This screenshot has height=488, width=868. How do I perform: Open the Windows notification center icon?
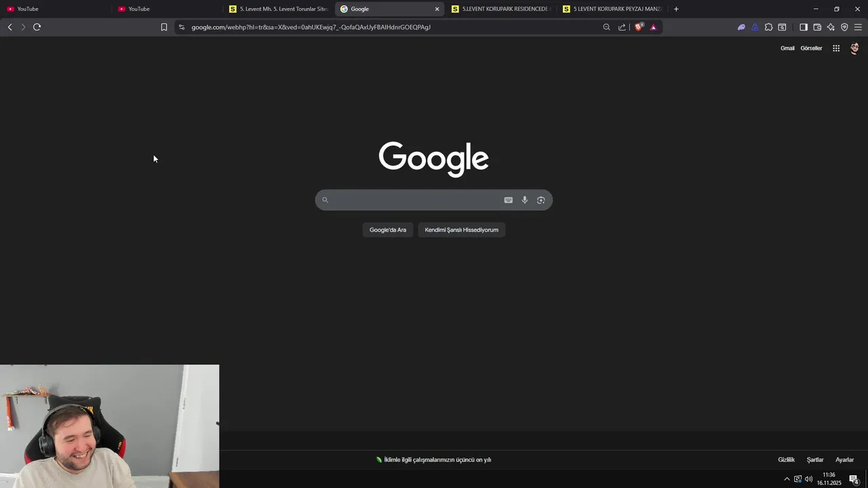(x=854, y=479)
